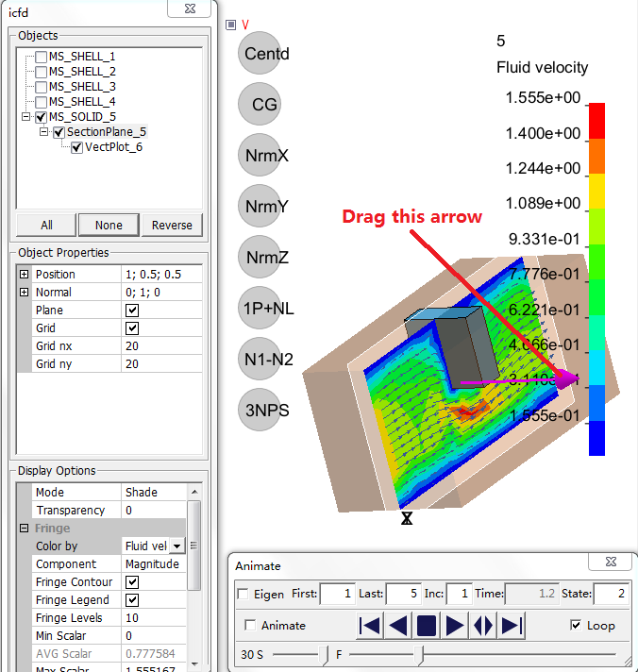
Task: Choose the 3NPS plane definition button
Action: [x=266, y=411]
